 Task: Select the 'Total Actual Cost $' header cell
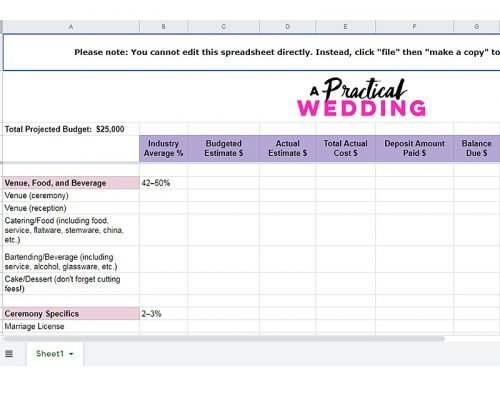click(x=345, y=148)
